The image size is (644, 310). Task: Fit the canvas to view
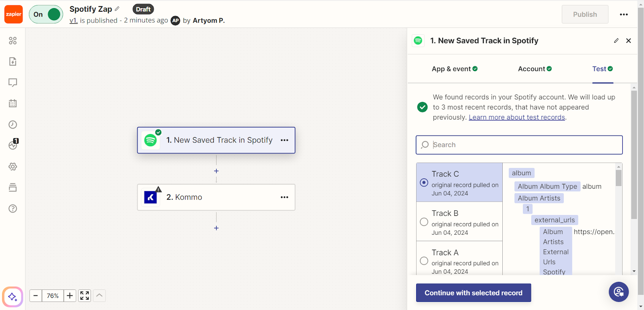tap(85, 296)
